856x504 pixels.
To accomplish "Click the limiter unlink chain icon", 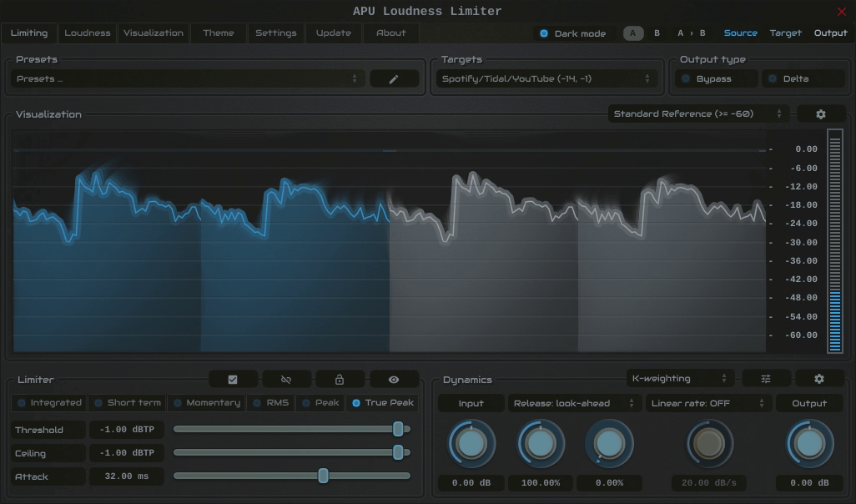I will [286, 380].
